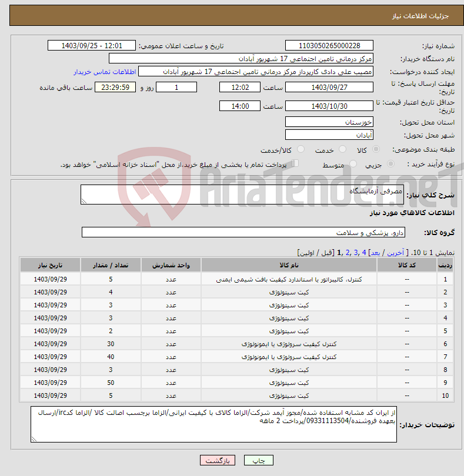
Task: Click the response deadline time 12:02 field
Action: coord(240,88)
